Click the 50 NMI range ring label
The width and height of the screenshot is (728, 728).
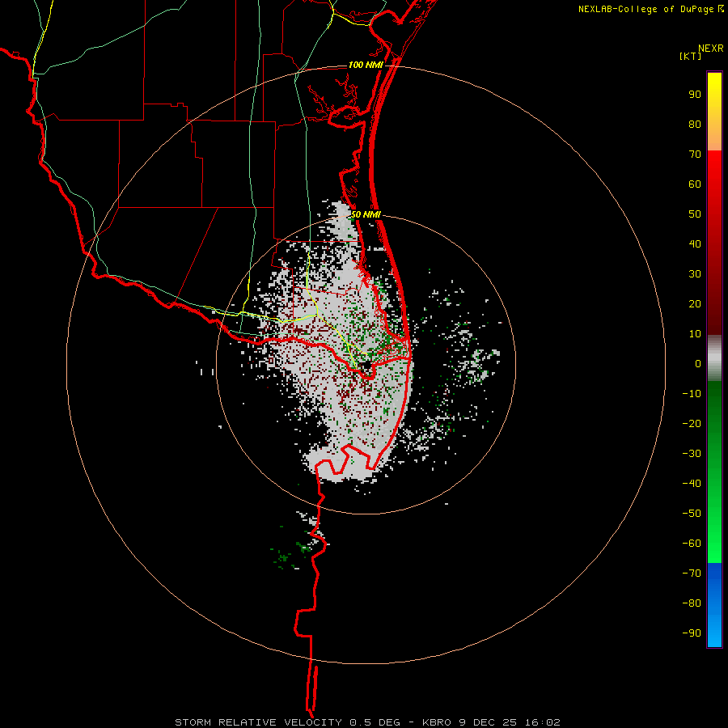pos(366,214)
